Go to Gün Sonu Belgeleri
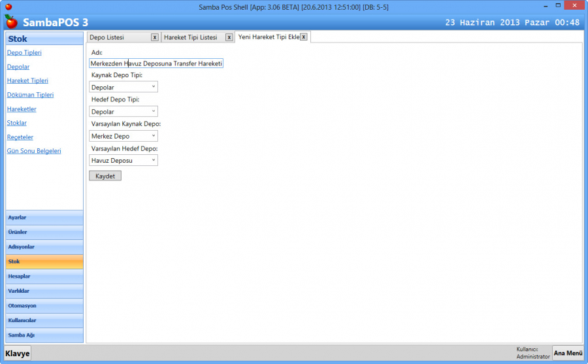Image resolution: width=588 pixels, height=364 pixels. click(34, 151)
